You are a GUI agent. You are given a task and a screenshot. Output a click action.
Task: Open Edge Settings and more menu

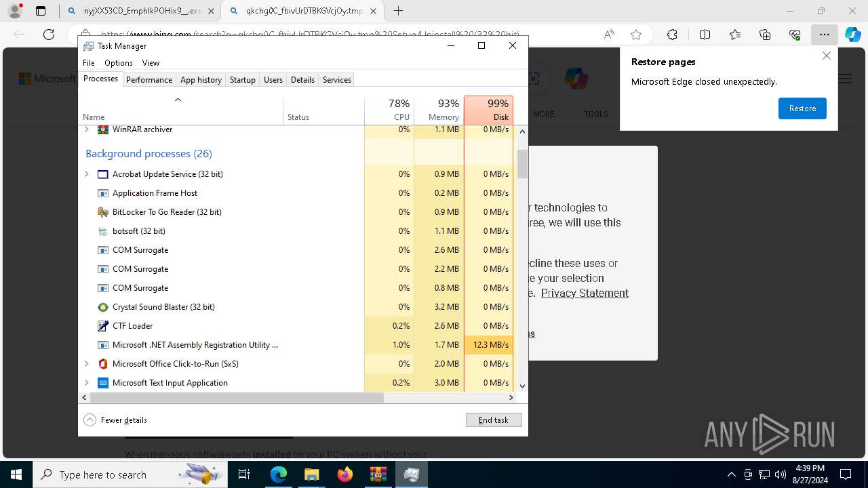(824, 35)
